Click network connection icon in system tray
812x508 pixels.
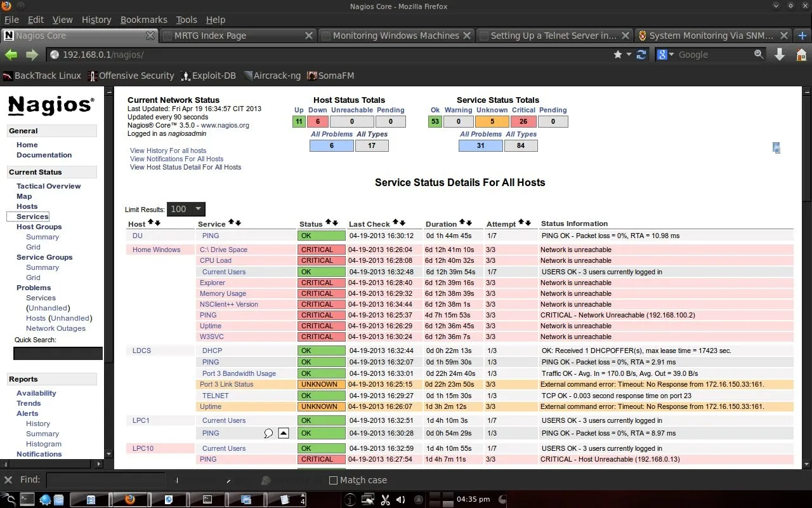[367, 500]
